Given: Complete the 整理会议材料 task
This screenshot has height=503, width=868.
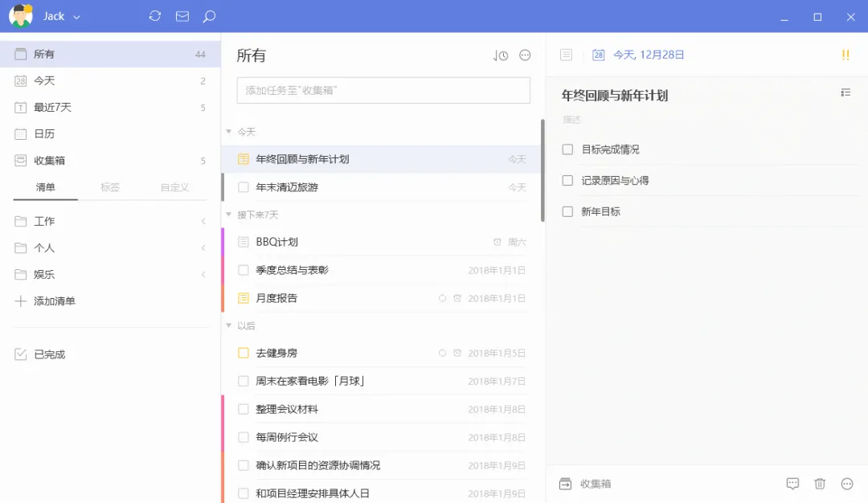Looking at the screenshot, I should pos(243,410).
